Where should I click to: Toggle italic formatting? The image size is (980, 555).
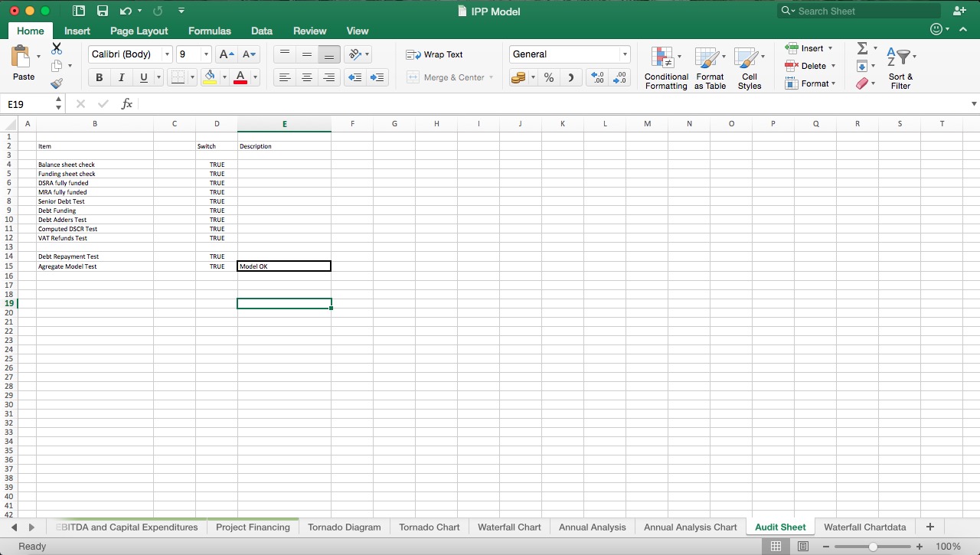click(x=121, y=77)
